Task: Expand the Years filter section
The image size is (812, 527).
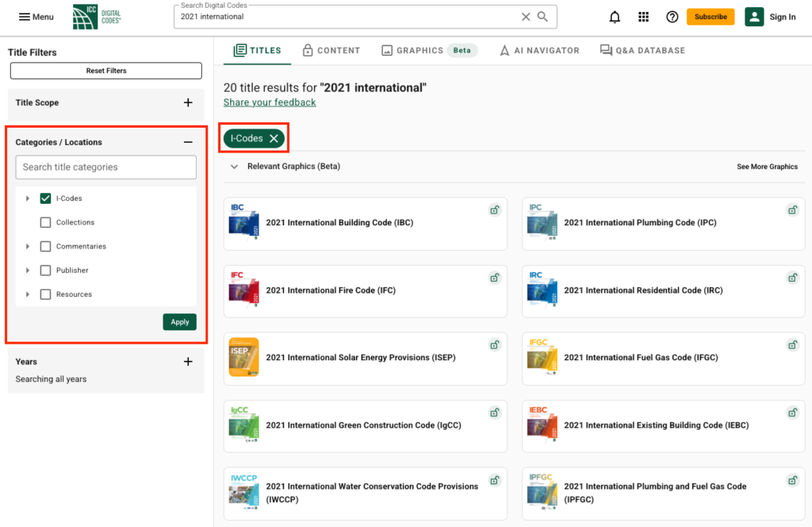Action: point(188,362)
